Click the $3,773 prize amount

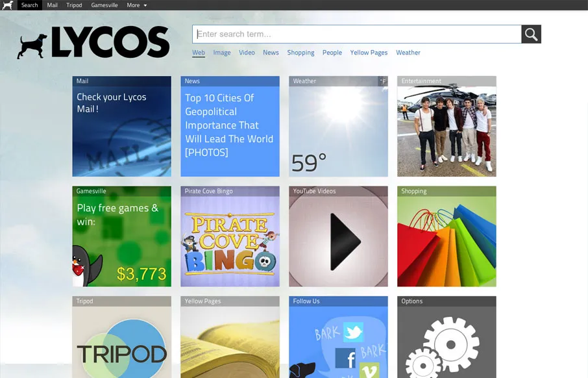[141, 274]
